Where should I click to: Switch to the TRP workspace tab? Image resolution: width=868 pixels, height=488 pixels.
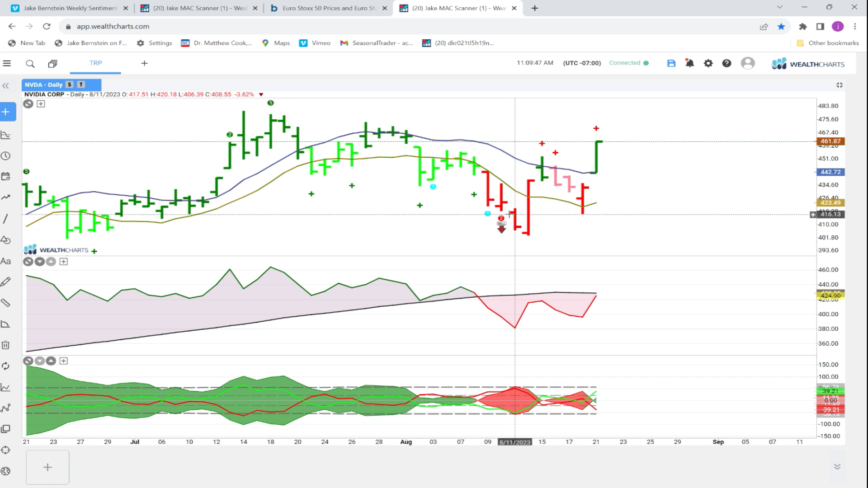tap(95, 63)
